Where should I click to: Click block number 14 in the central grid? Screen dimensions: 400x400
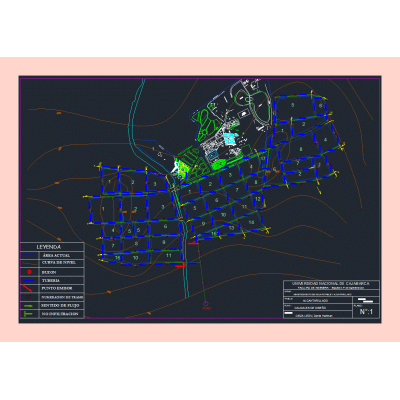(x=251, y=222)
